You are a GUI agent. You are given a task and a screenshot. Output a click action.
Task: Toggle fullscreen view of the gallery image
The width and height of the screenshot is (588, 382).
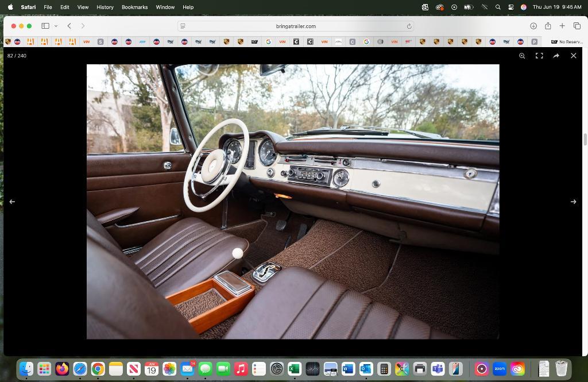click(539, 56)
